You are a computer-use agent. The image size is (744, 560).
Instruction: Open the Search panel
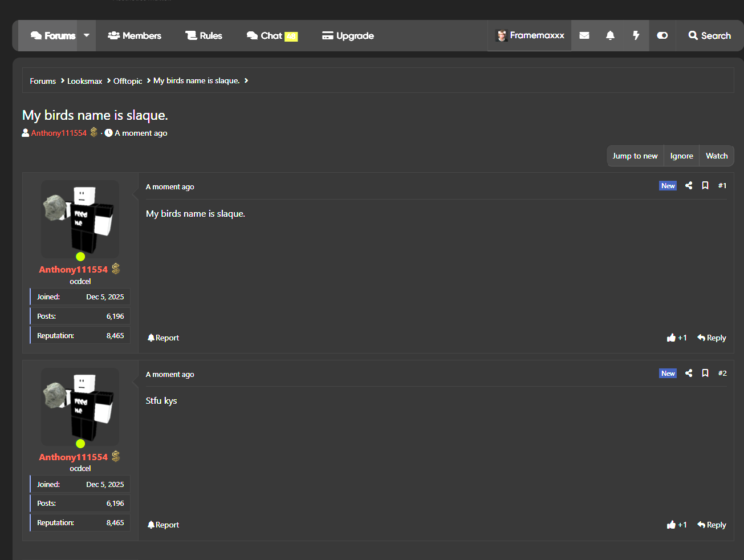click(x=710, y=35)
